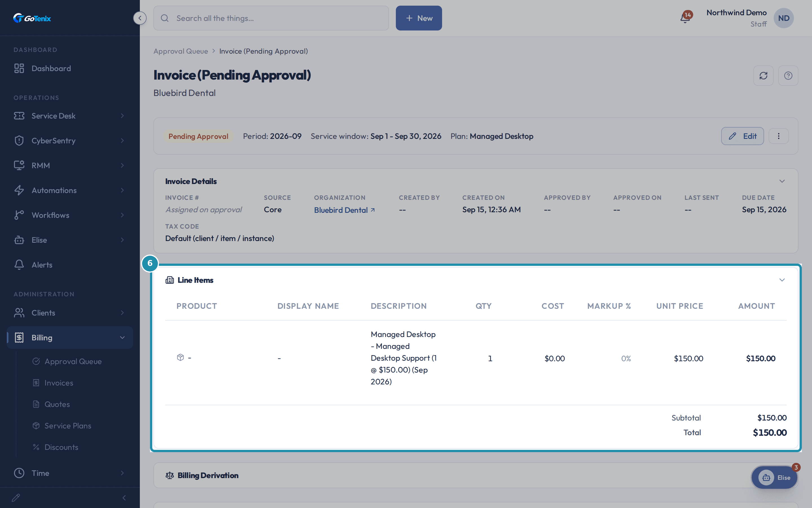Image resolution: width=812 pixels, height=508 pixels.
Task: Open Approval Queue in Billing submenu
Action: pyautogui.click(x=73, y=361)
